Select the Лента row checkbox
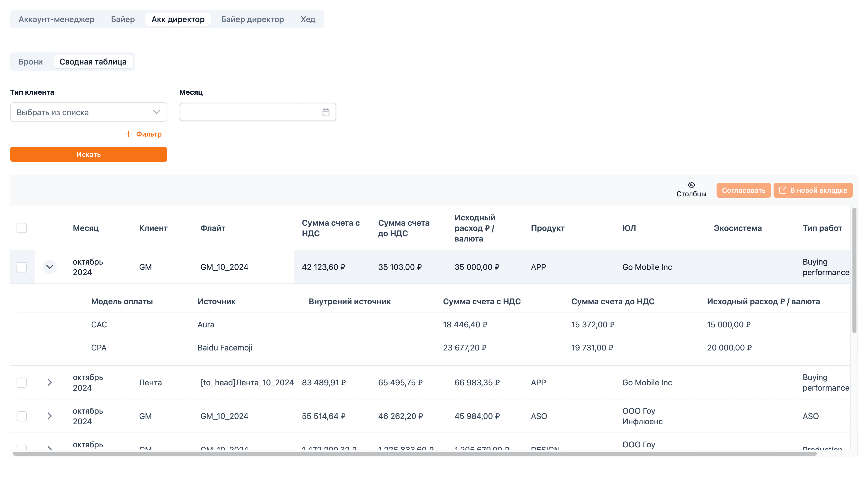868x481 pixels. tap(22, 382)
